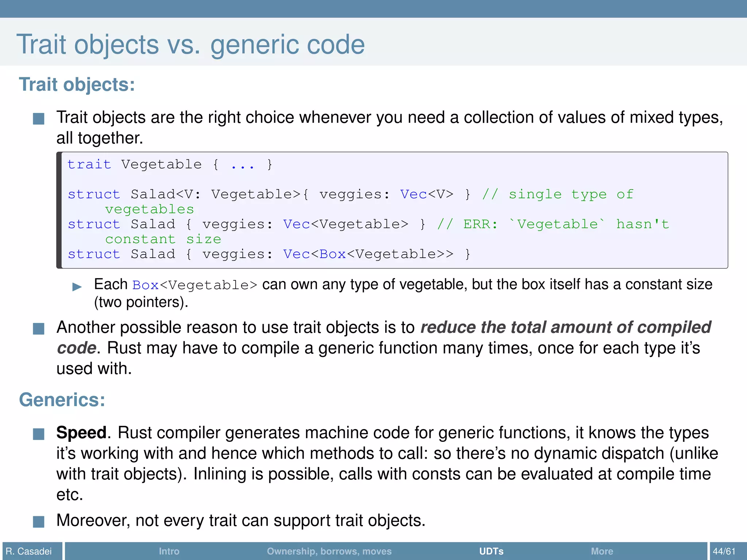Select the UDTs section in footer

(491, 551)
